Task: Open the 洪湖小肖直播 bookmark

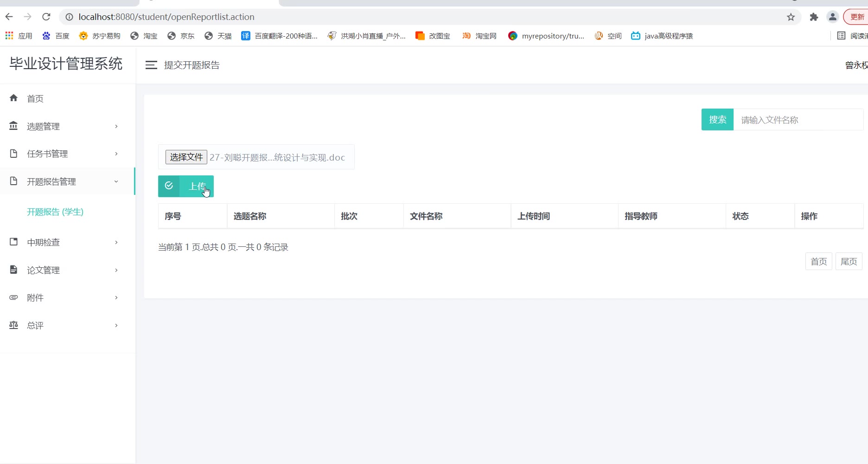Action: (x=366, y=36)
